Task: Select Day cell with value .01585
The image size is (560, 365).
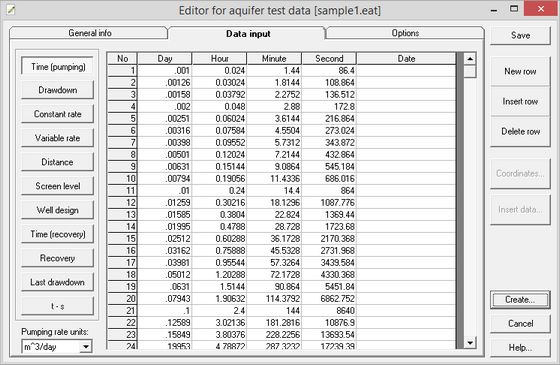Action: coord(165,215)
